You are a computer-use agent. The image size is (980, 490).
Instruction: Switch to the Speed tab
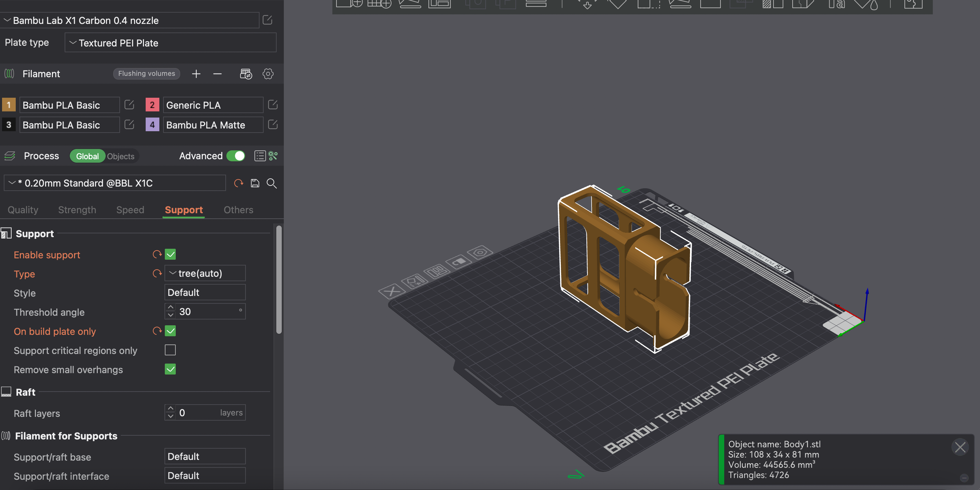pos(130,210)
